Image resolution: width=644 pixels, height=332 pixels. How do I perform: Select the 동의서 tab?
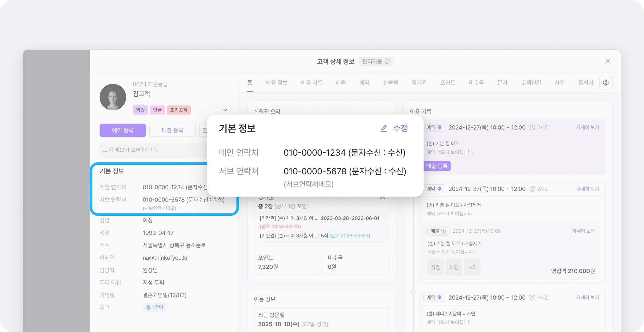(x=586, y=83)
